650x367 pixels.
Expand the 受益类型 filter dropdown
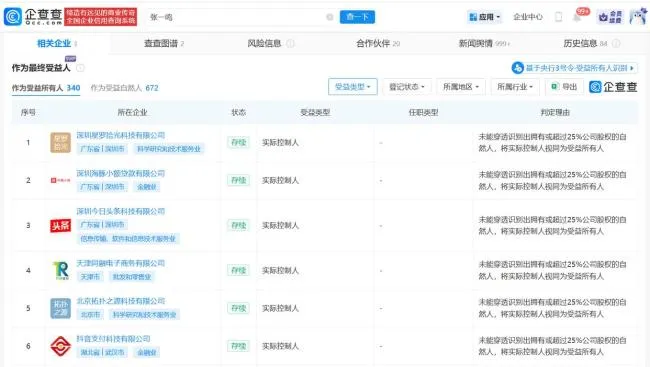(x=353, y=87)
